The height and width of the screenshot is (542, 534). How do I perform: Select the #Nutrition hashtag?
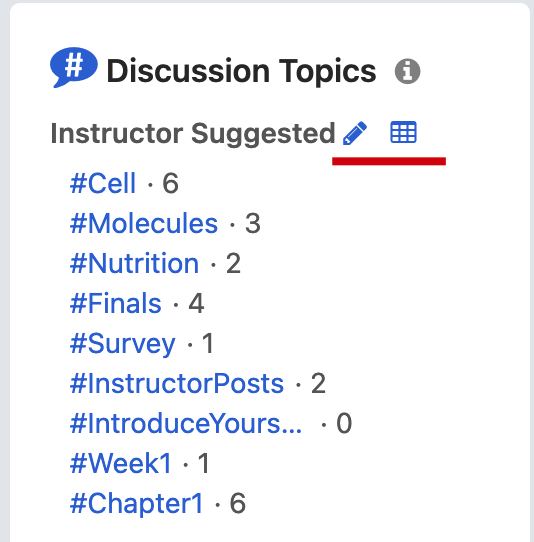pos(134,263)
